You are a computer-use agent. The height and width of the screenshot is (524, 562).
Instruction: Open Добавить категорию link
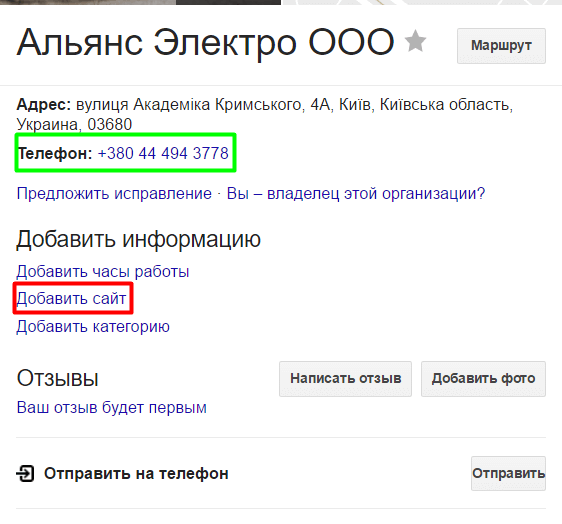[x=93, y=327]
